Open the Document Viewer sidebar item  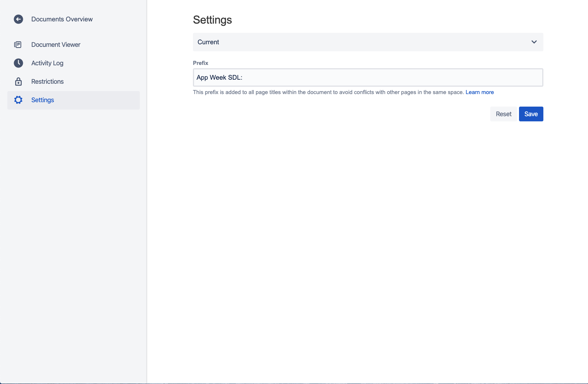click(56, 45)
